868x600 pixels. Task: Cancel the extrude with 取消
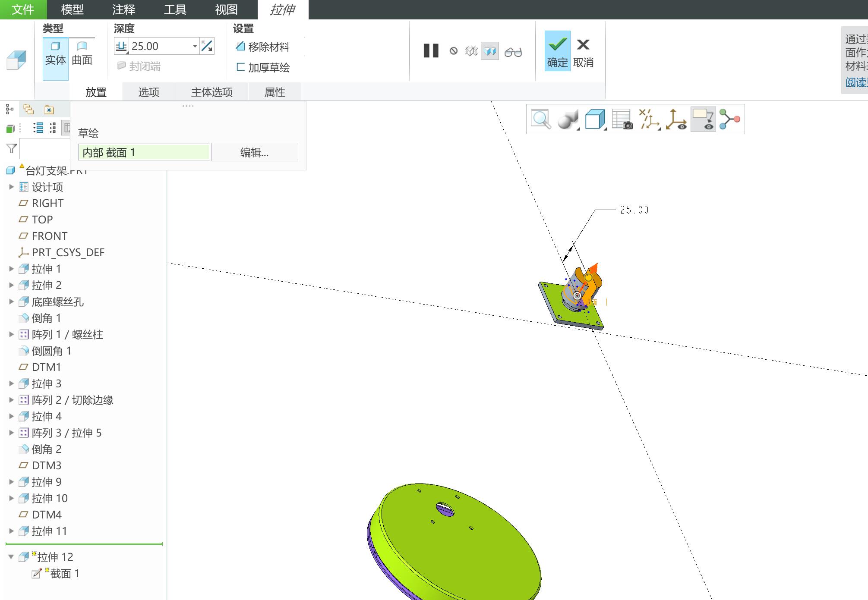tap(583, 52)
